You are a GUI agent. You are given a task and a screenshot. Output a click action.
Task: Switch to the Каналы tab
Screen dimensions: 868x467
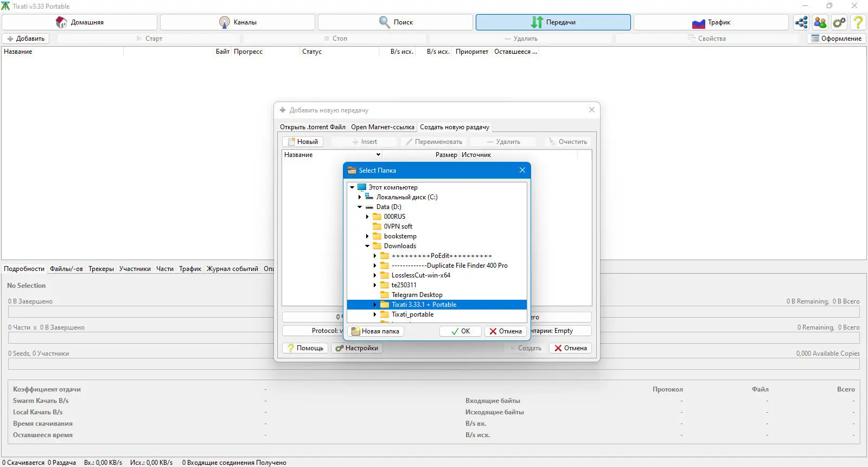(x=238, y=22)
